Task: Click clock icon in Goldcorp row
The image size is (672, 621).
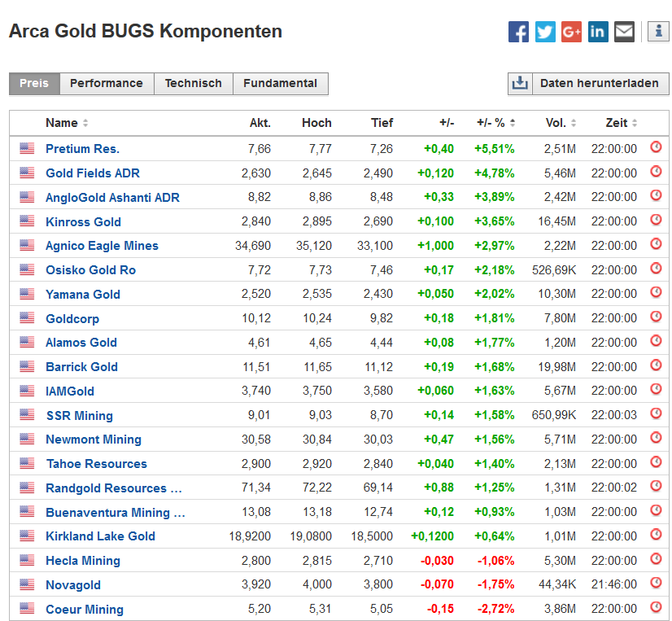Action: 657,317
